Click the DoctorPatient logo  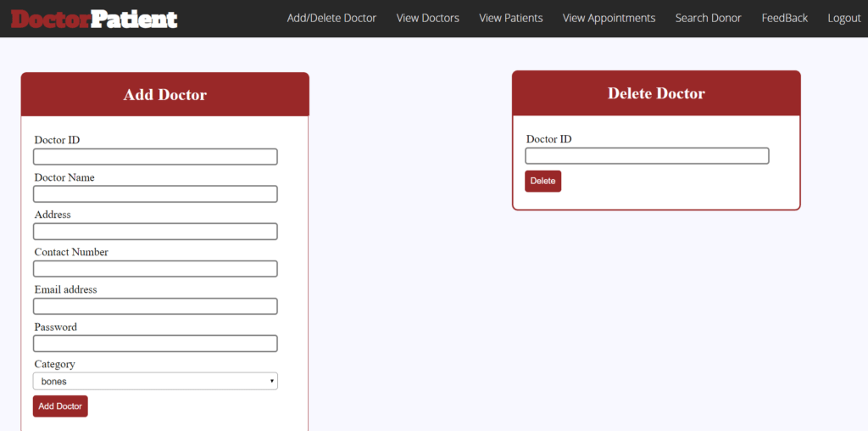tap(94, 19)
